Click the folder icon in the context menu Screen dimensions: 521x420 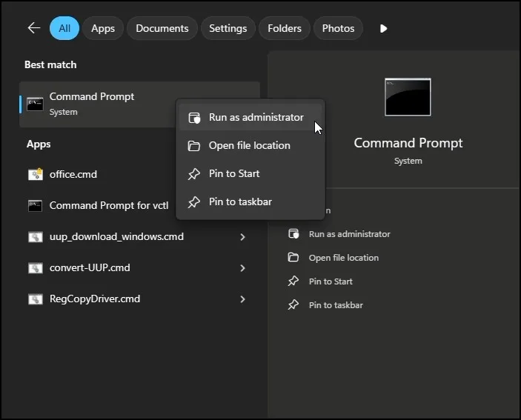click(x=193, y=146)
